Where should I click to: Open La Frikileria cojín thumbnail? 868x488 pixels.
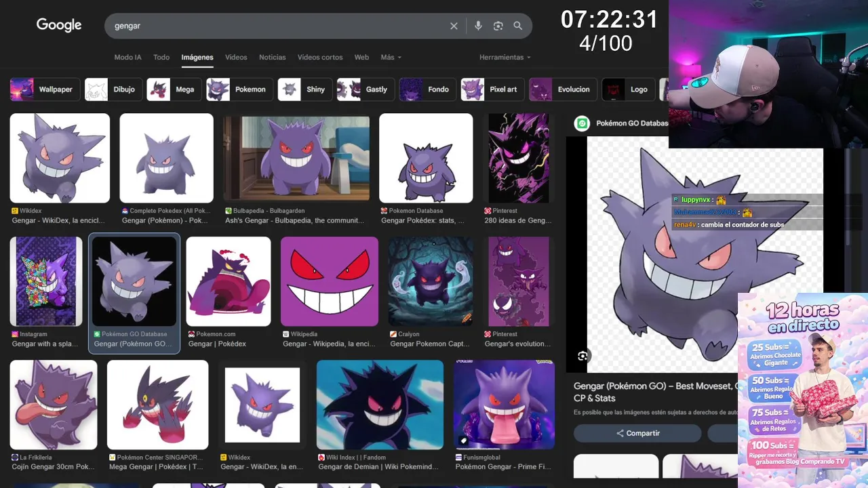pos(54,405)
